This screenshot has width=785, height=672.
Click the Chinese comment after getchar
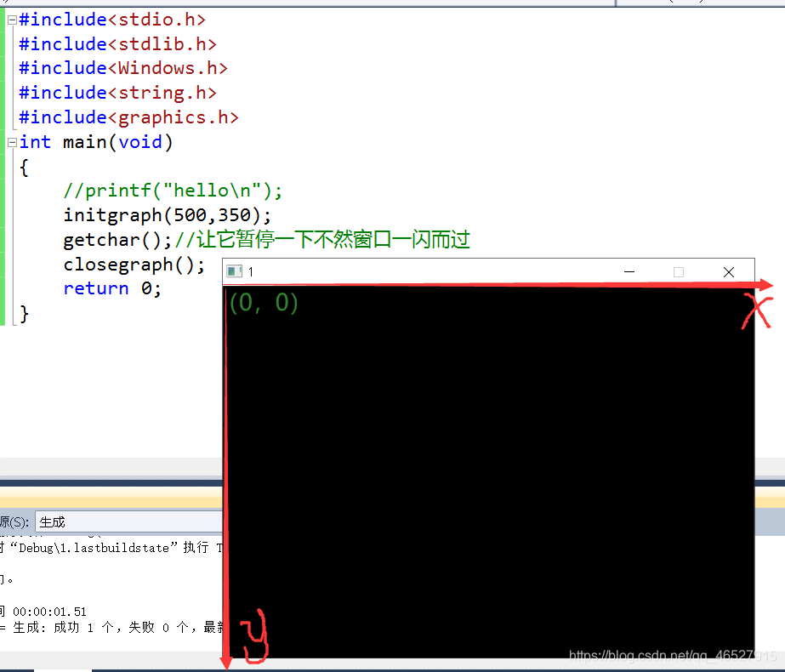coord(322,239)
